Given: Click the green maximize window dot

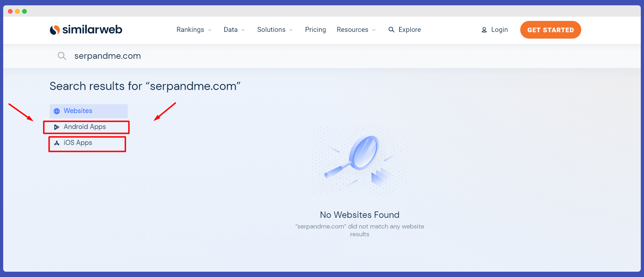Looking at the screenshot, I should [24, 11].
